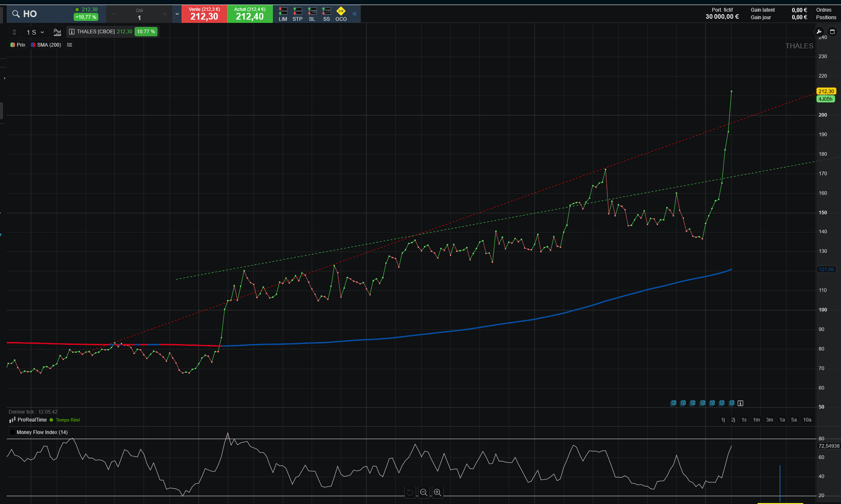
Task: Open the indicators chart icon
Action: click(x=57, y=32)
